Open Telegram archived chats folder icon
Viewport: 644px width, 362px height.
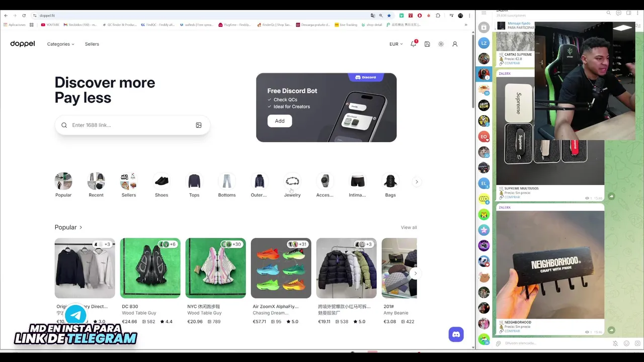484,27
